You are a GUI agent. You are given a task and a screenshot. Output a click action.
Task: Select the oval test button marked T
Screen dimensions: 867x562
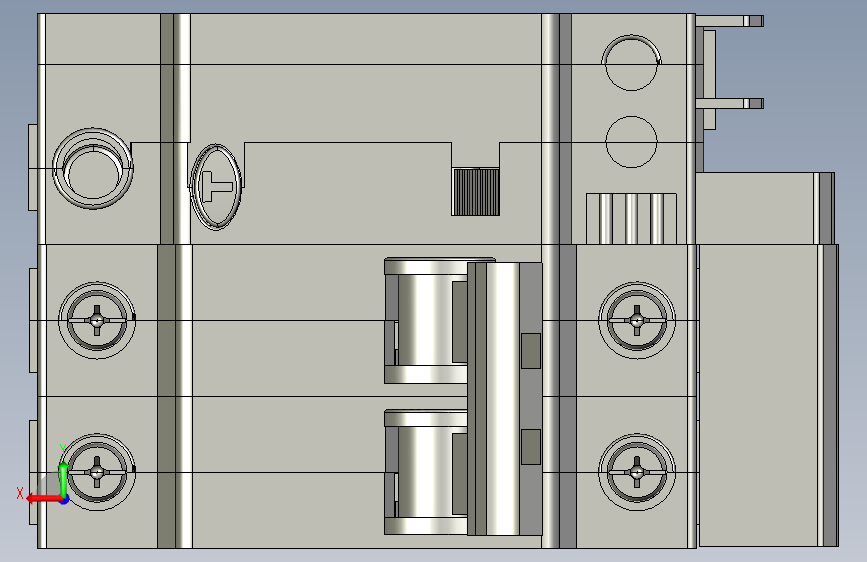click(216, 187)
